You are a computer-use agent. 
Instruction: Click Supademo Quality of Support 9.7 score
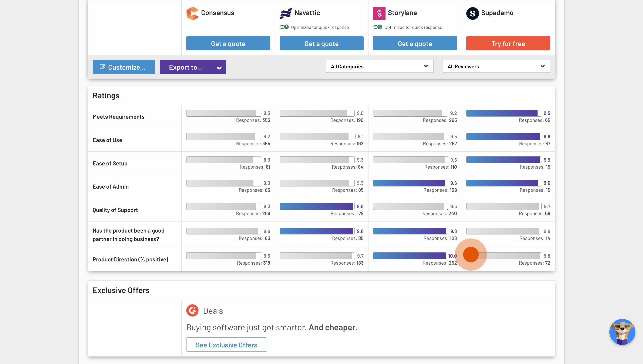(547, 206)
